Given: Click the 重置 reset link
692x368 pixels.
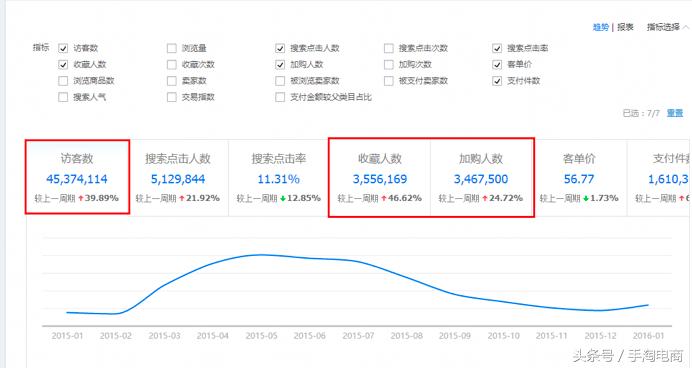Looking at the screenshot, I should pos(675,113).
